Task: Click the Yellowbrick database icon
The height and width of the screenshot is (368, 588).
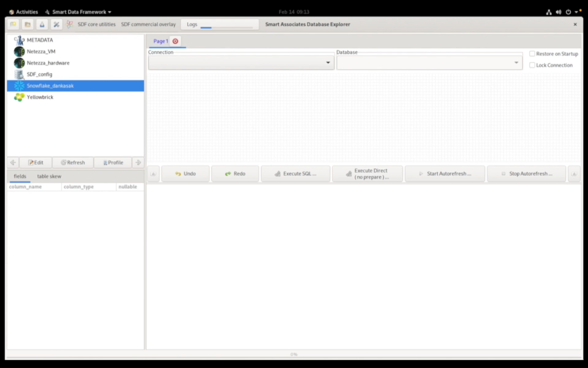Action: [x=19, y=97]
